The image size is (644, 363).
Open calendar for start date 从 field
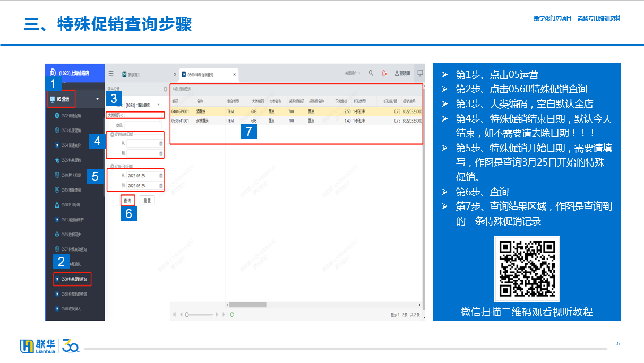pos(161,175)
